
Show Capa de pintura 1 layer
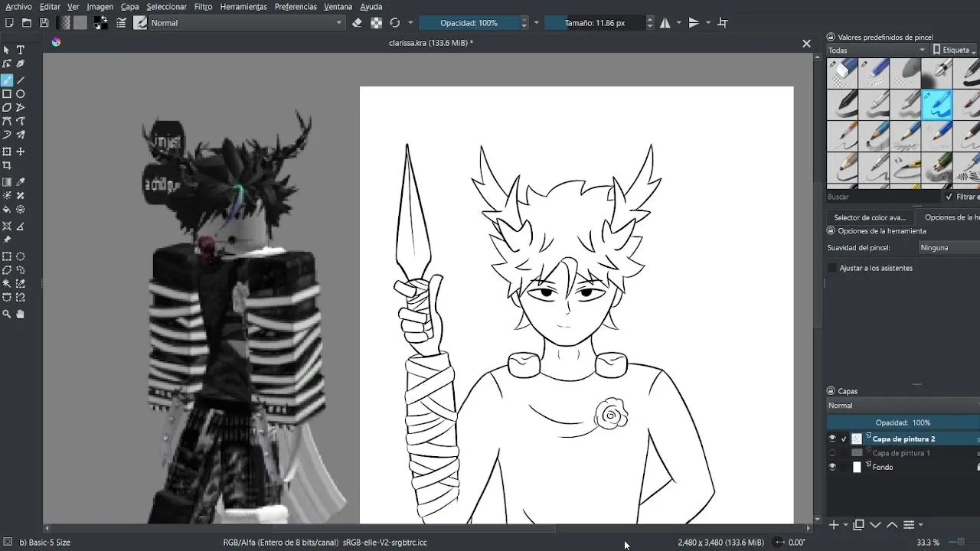click(x=832, y=453)
